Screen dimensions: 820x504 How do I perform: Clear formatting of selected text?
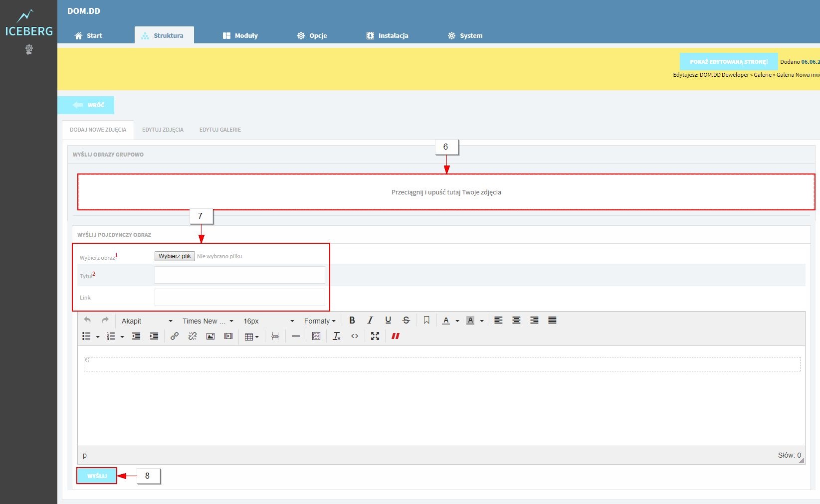pos(337,336)
